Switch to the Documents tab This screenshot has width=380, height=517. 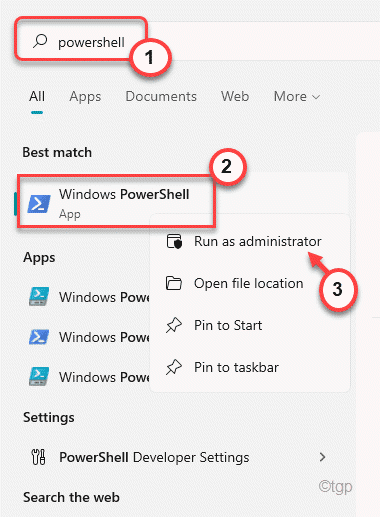[161, 97]
